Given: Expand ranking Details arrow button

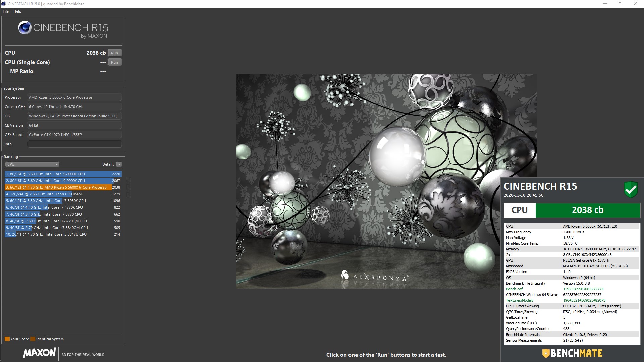Looking at the screenshot, I should click(x=119, y=164).
